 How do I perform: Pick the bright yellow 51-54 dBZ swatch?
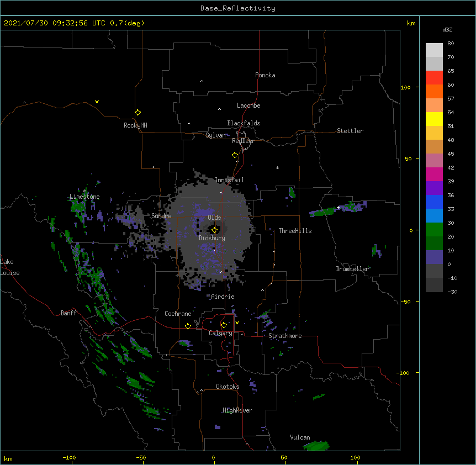(x=434, y=119)
